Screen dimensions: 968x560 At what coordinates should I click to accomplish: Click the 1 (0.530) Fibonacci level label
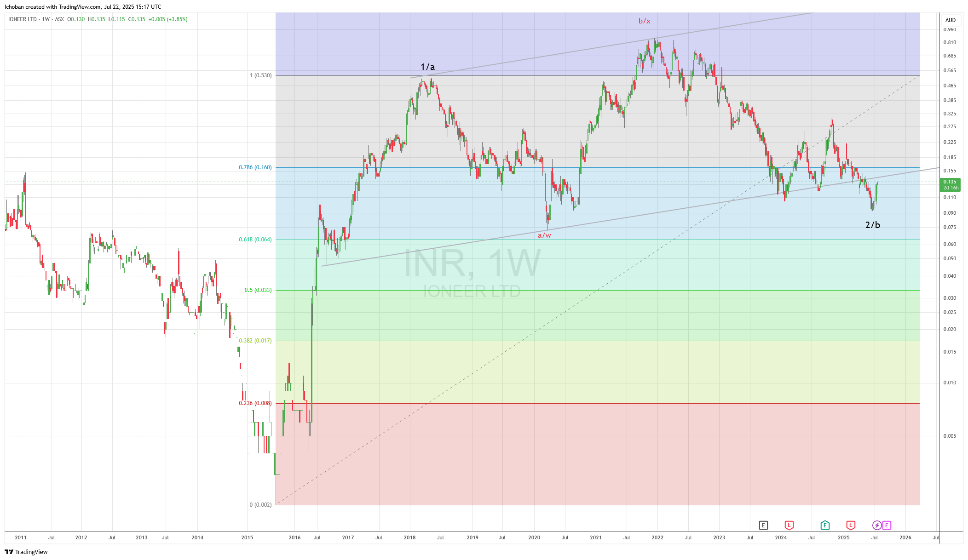coord(260,75)
